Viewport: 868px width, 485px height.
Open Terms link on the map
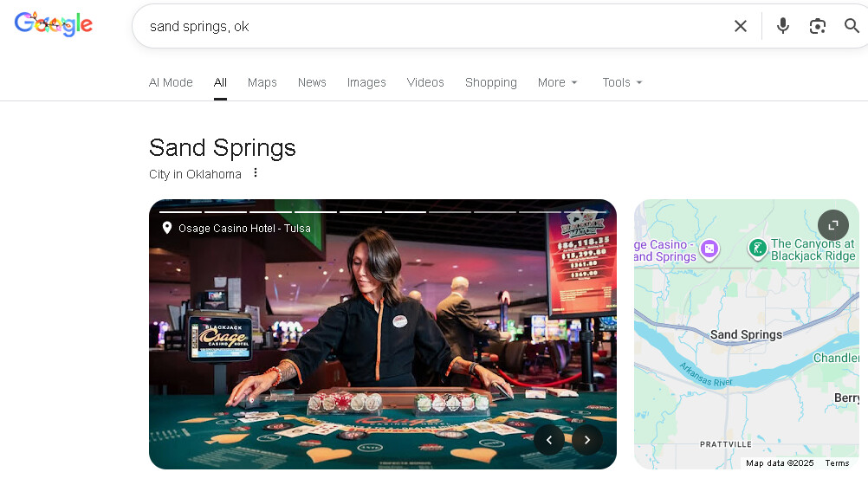tap(837, 462)
